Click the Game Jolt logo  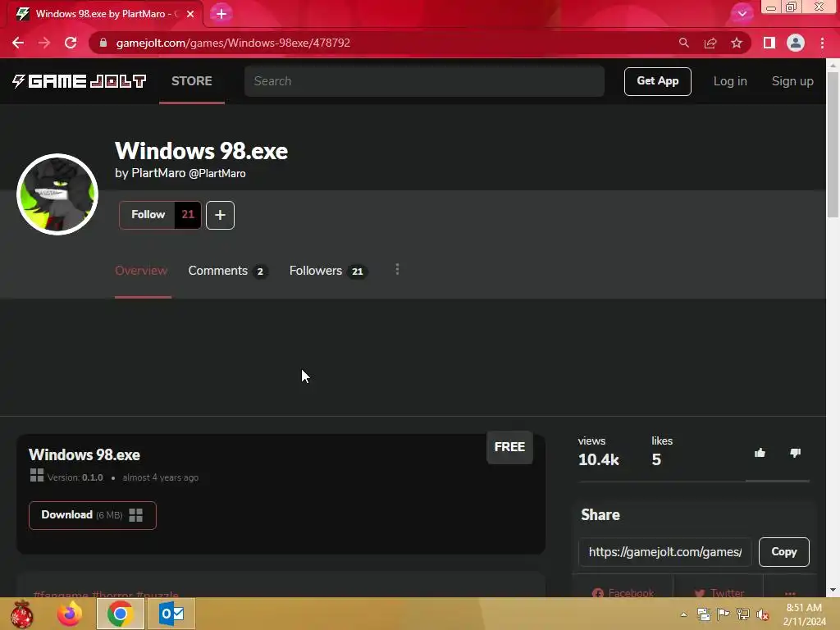point(80,81)
